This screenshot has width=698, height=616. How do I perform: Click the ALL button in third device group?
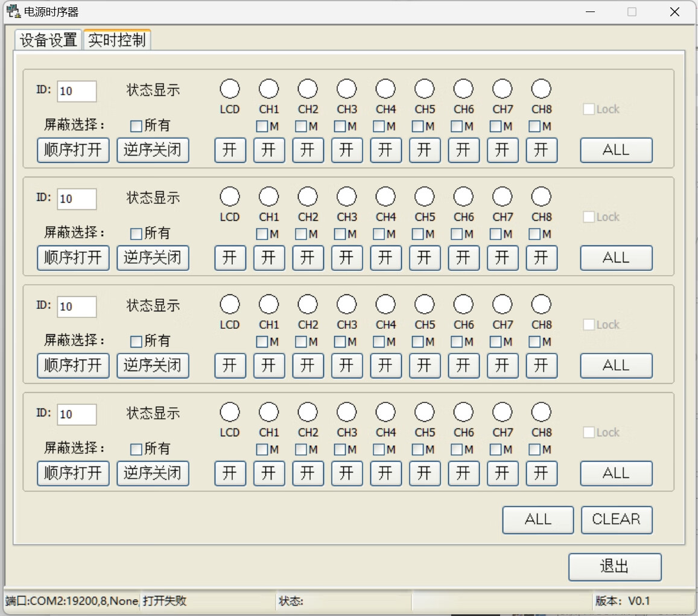(616, 366)
